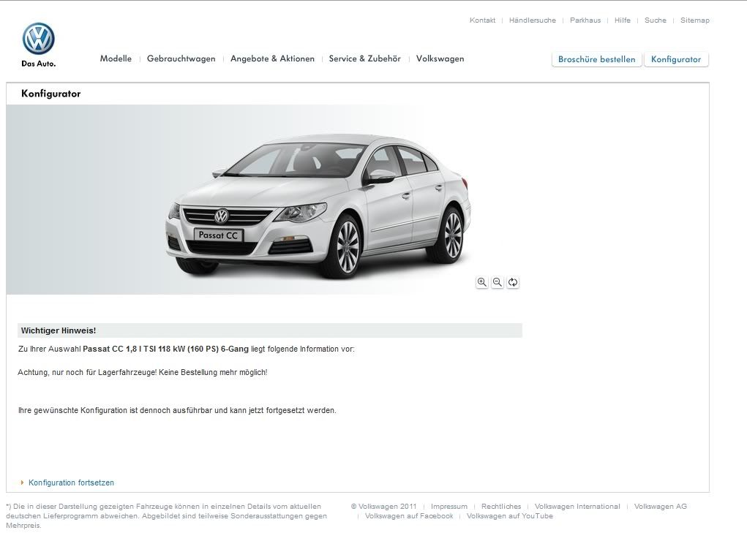Rotate the car view
The height and width of the screenshot is (560, 747).
pos(513,282)
